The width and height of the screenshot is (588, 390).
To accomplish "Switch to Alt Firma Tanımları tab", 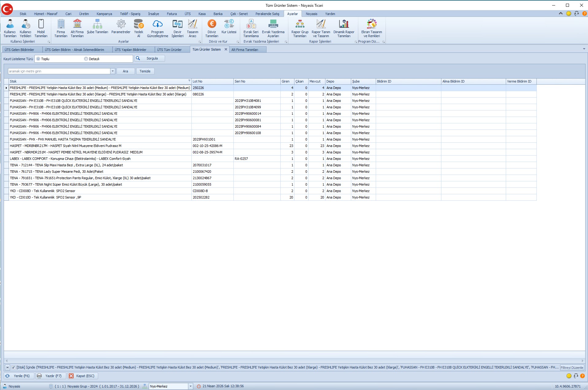I will pos(245,50).
